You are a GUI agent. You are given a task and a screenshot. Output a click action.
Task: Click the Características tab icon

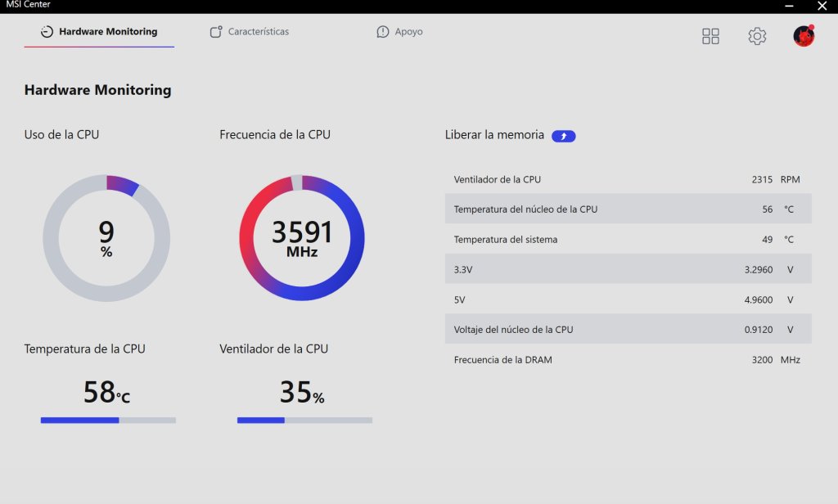coord(216,32)
